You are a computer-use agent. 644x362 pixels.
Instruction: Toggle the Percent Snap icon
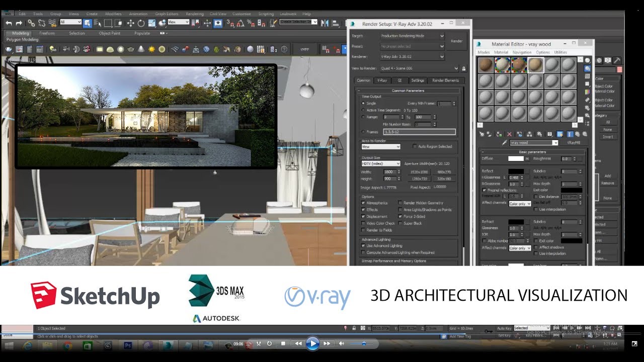click(250, 23)
